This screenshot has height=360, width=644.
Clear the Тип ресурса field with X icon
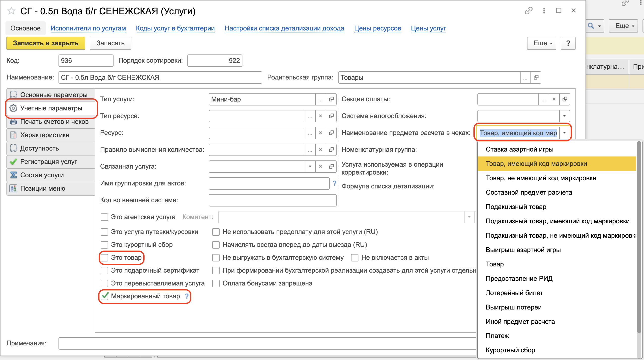tap(320, 116)
